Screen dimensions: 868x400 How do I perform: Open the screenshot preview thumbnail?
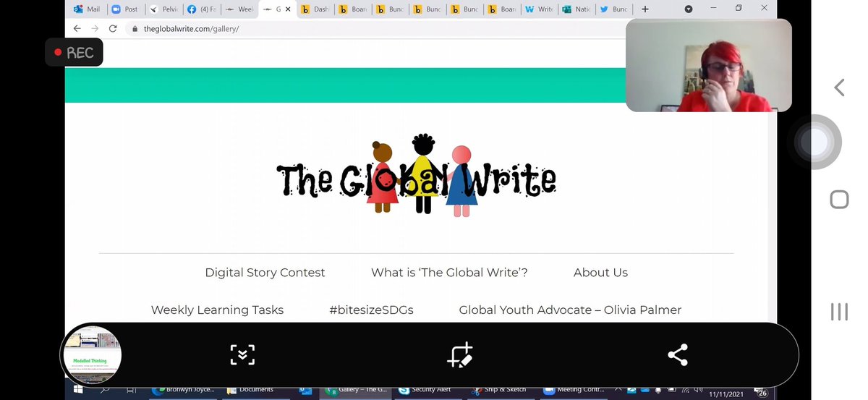pyautogui.click(x=93, y=355)
